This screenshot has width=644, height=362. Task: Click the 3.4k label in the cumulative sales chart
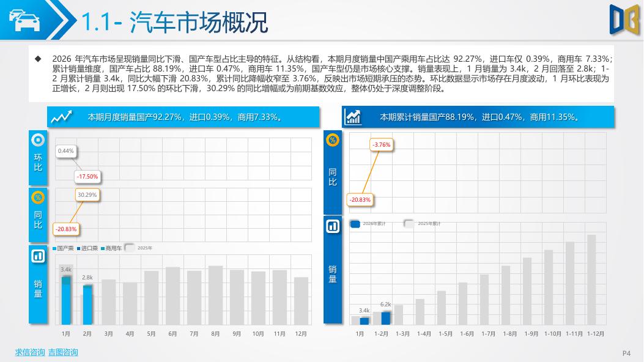(364, 310)
